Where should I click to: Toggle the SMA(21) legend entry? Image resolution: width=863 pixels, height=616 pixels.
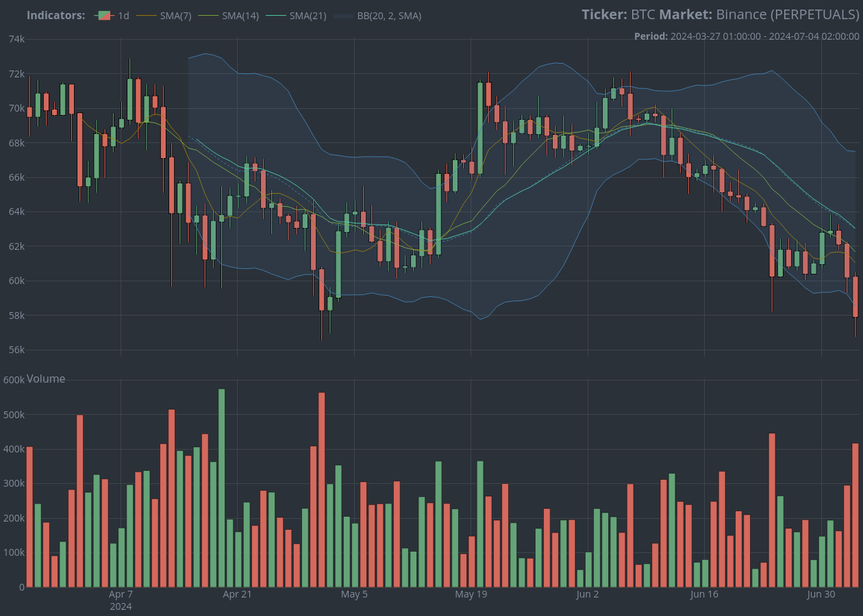[x=296, y=15]
